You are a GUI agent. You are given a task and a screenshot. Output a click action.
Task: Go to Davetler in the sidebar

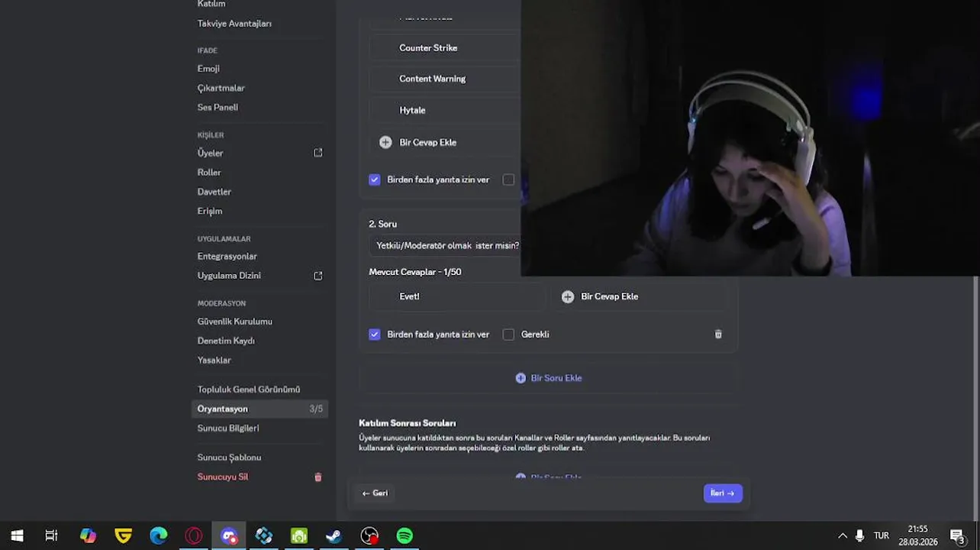(214, 192)
